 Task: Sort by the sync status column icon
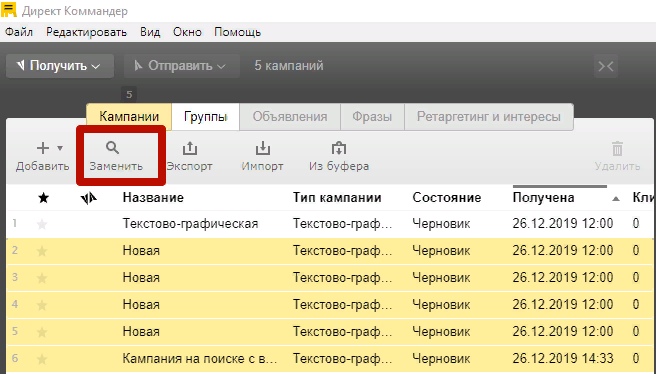tap(89, 198)
